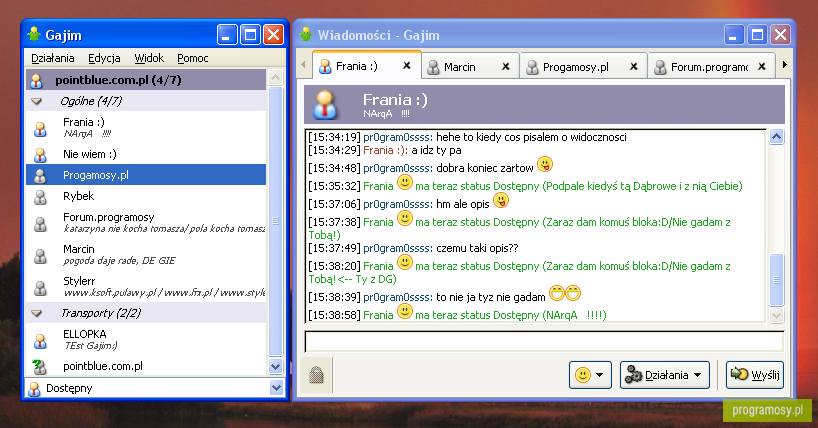The width and height of the screenshot is (818, 428).
Task: Click chat log scrollbar down arrow
Action: coord(776,315)
